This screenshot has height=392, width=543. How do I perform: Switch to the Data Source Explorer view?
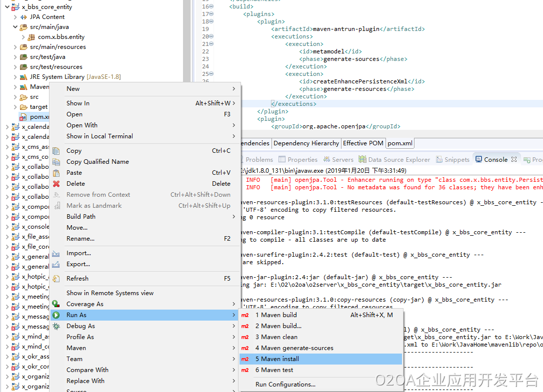tap(398, 160)
